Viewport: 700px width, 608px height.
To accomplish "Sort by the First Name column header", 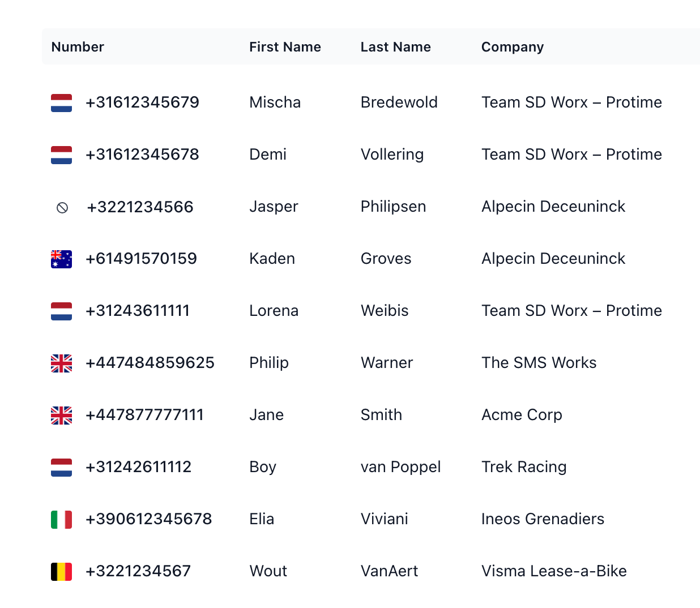I will [285, 47].
